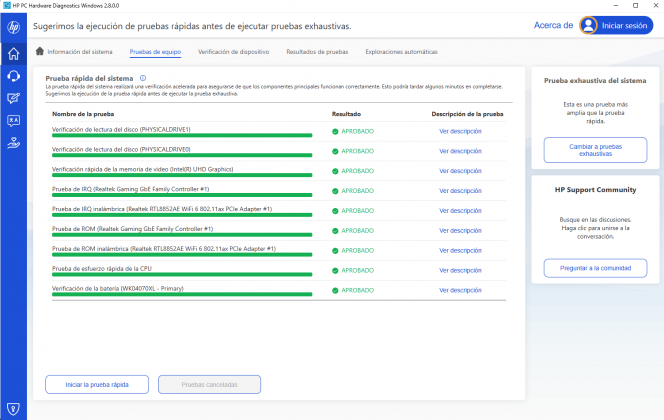
Task: Switch to Verificación de dispositivo tab
Action: click(x=234, y=52)
